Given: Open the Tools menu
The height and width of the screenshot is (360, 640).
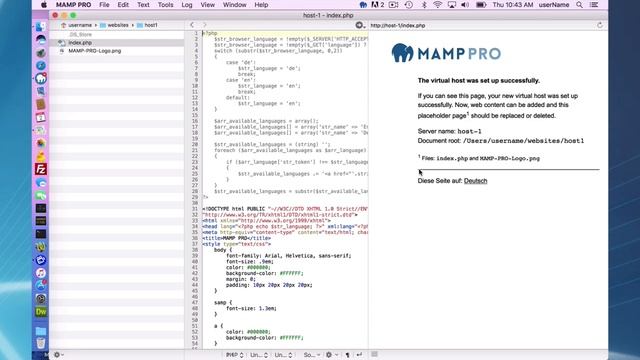Looking at the screenshot, I should [165, 5].
